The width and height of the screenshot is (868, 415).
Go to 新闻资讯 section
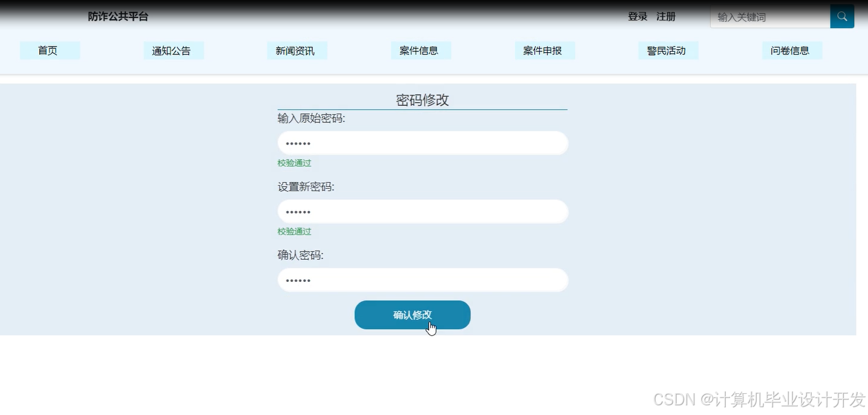point(297,51)
